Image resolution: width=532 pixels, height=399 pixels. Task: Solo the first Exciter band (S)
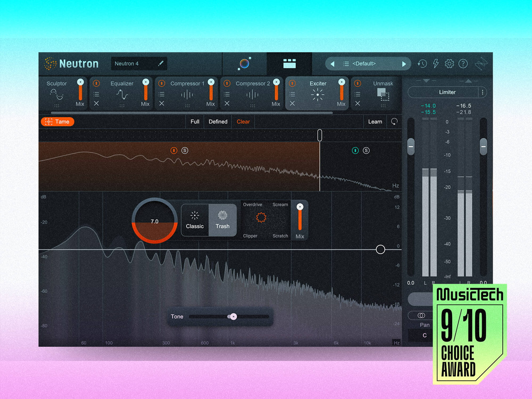pyautogui.click(x=185, y=151)
